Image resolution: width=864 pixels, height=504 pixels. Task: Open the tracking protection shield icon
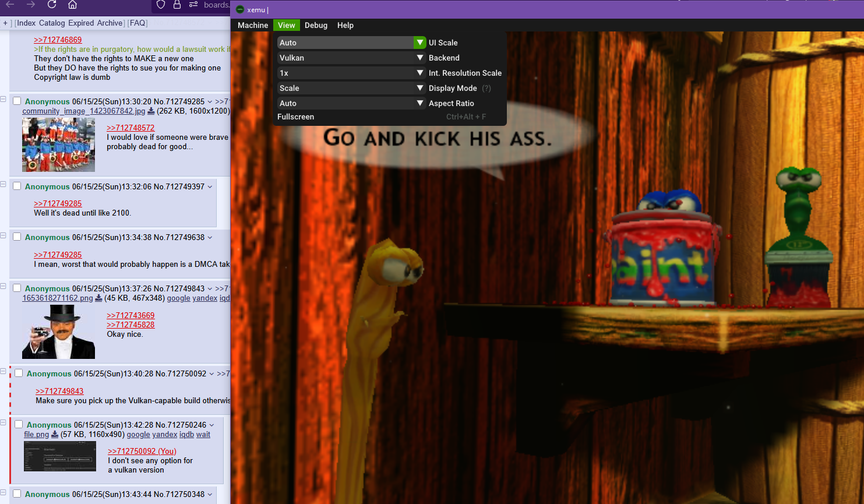(161, 5)
